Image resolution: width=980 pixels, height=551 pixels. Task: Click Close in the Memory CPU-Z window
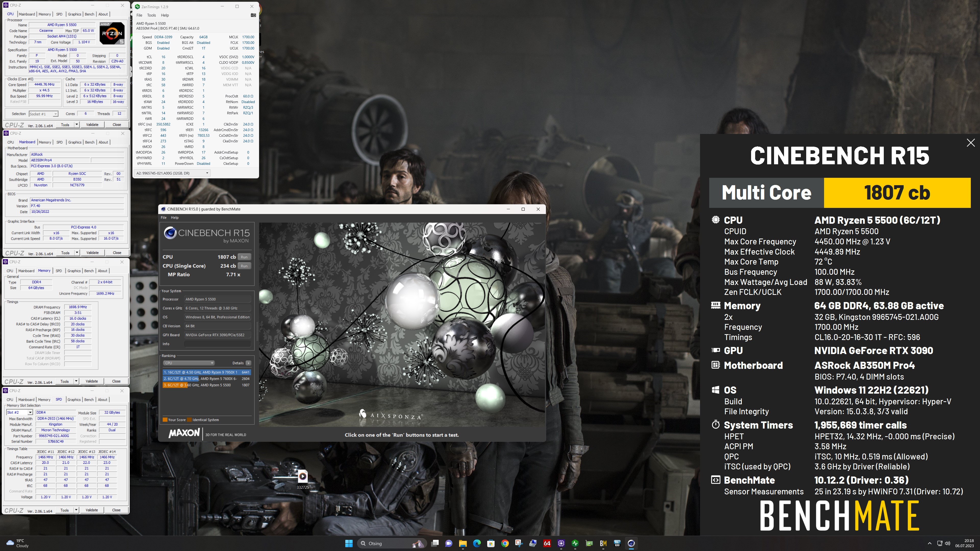coord(116,381)
